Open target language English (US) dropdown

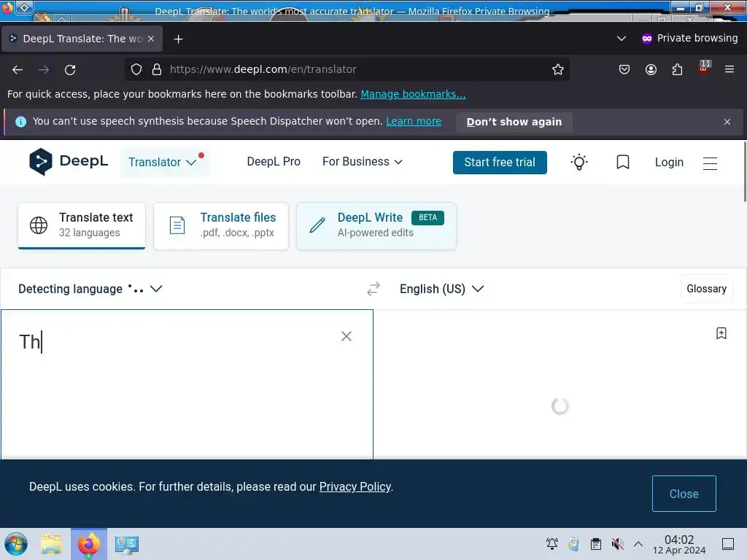click(441, 289)
